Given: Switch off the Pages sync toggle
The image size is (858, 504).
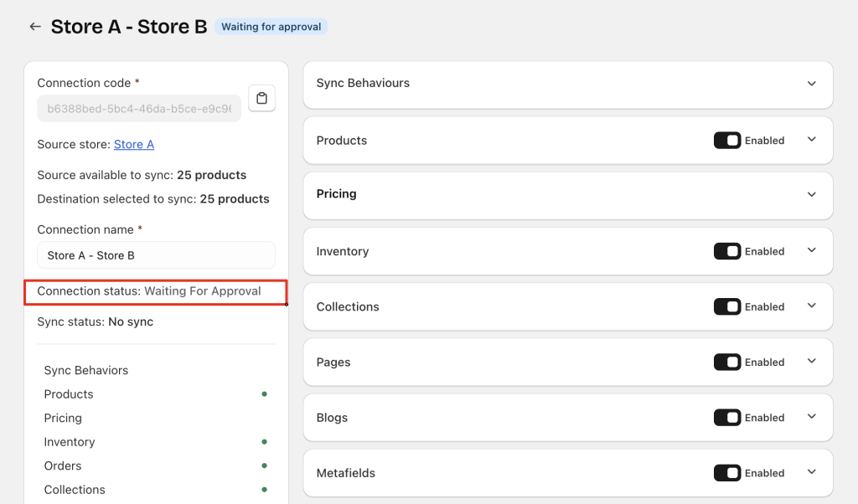Looking at the screenshot, I should [727, 363].
